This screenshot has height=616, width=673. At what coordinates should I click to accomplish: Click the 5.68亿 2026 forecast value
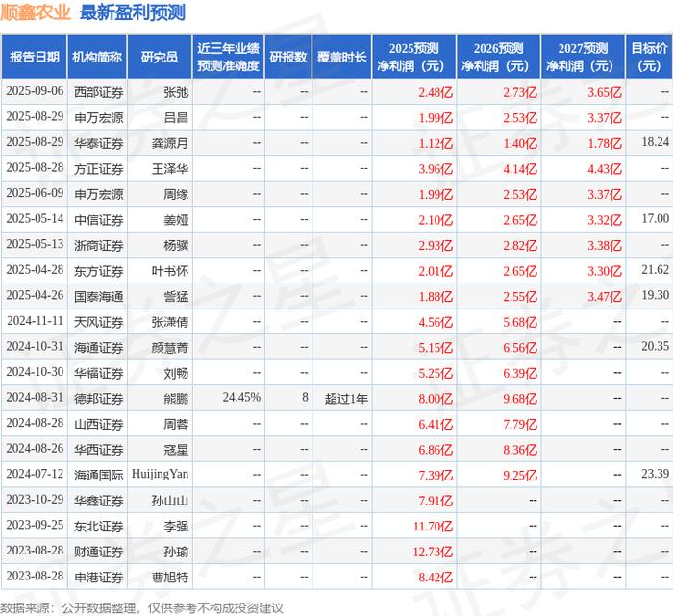520,322
